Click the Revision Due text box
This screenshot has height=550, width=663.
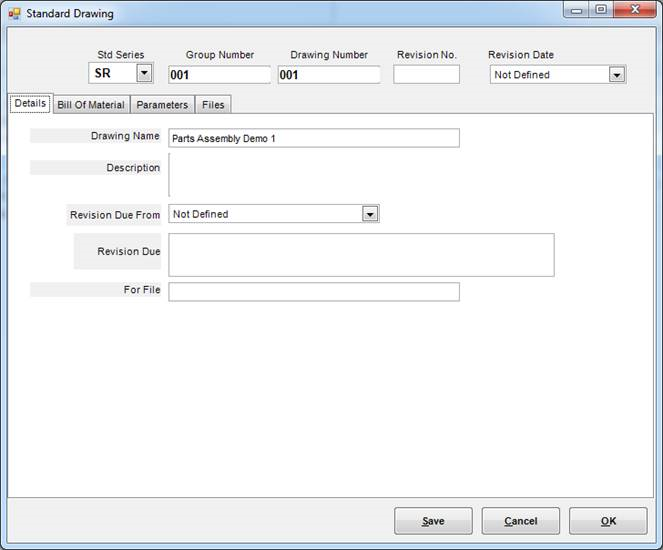tap(360, 254)
